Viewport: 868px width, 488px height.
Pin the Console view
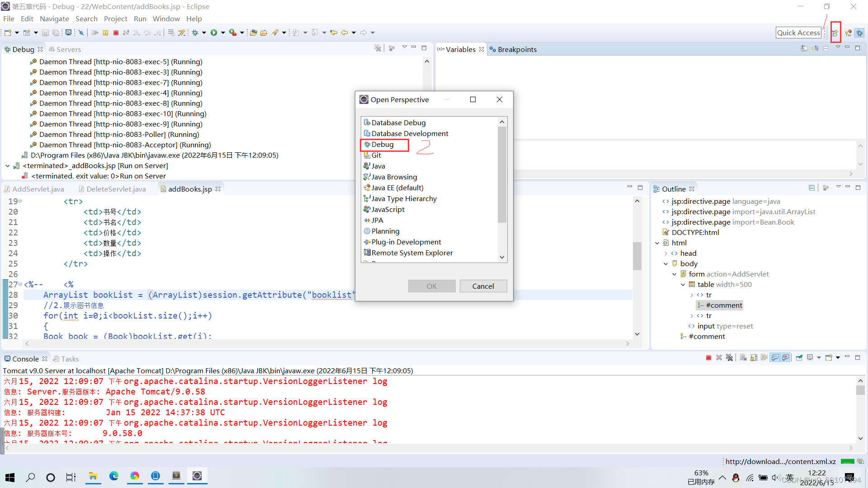pos(799,357)
